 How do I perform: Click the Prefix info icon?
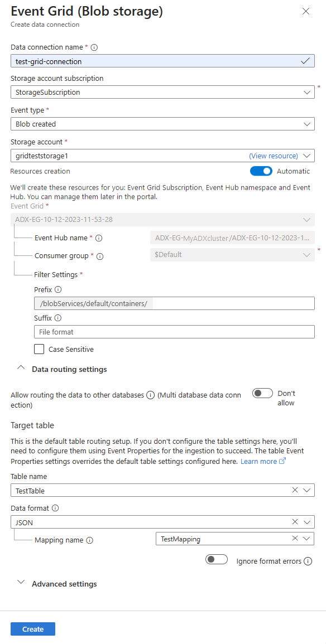pos(58,289)
